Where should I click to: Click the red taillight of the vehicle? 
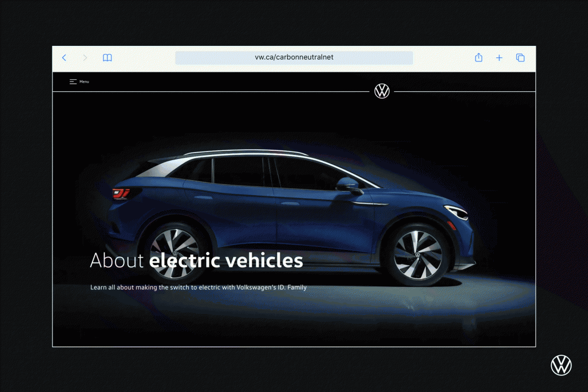(x=121, y=194)
